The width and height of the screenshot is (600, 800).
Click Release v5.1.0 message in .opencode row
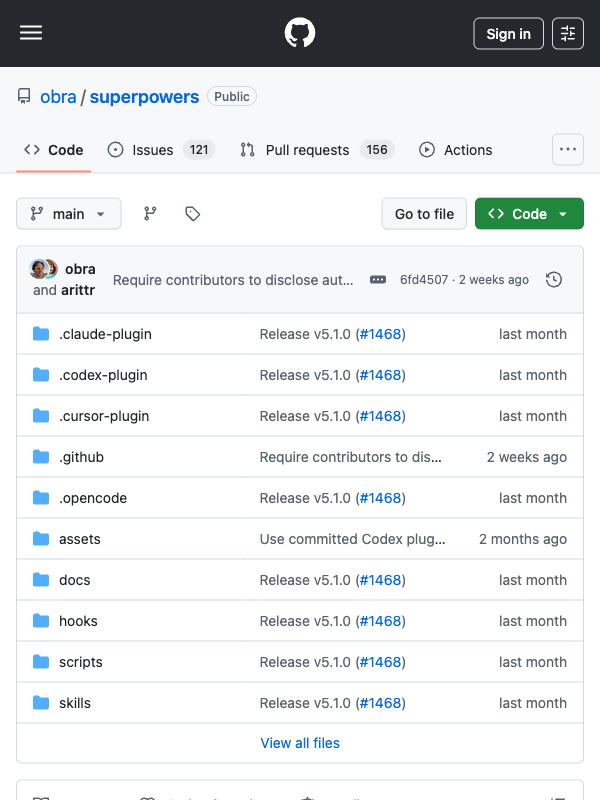[x=305, y=498]
